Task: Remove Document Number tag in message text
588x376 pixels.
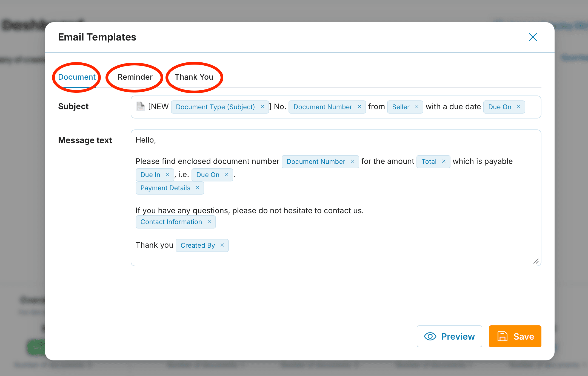Action: click(x=353, y=161)
